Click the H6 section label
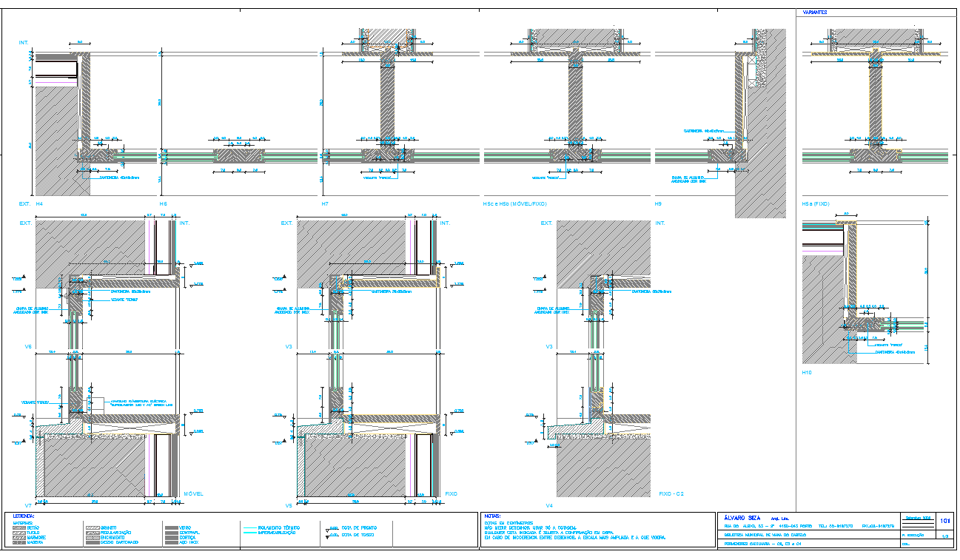 164,203
